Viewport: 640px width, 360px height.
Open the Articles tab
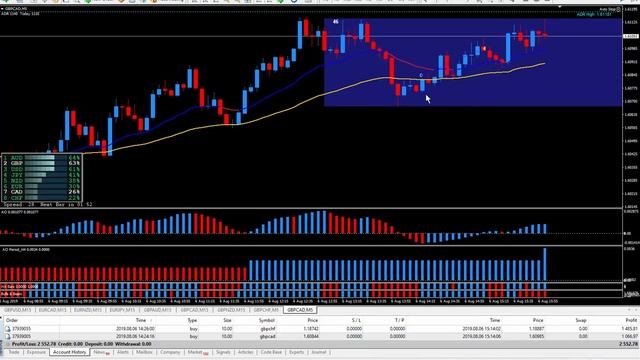pyautogui.click(x=246, y=352)
